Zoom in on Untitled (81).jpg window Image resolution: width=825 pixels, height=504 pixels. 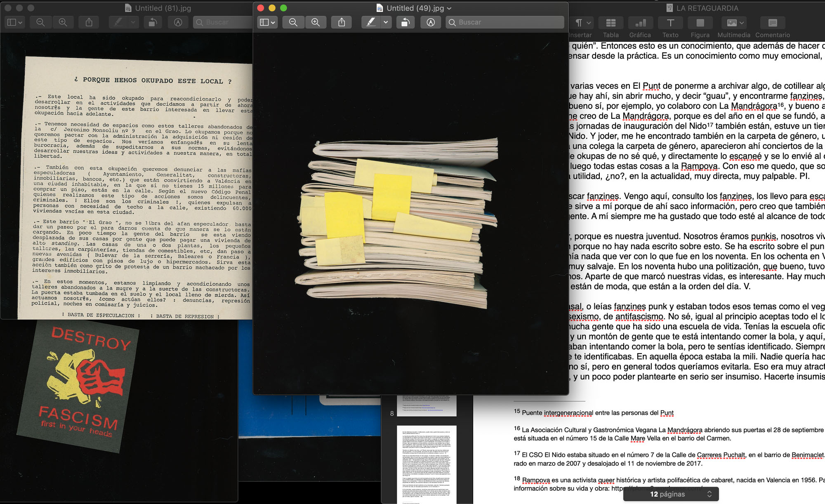tap(63, 22)
